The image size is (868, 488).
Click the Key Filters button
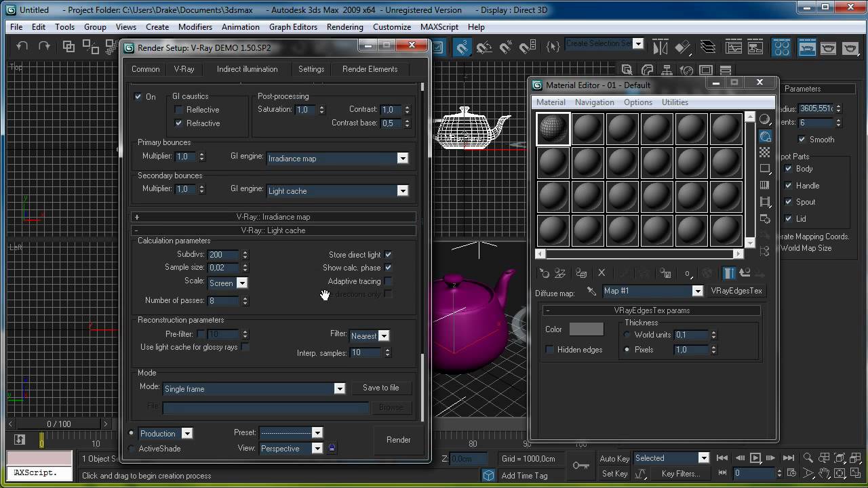point(680,474)
